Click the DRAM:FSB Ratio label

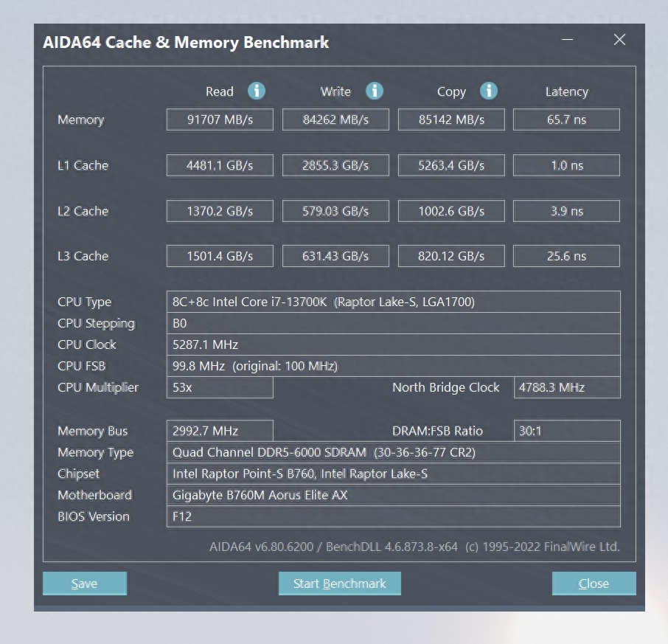[437, 431]
